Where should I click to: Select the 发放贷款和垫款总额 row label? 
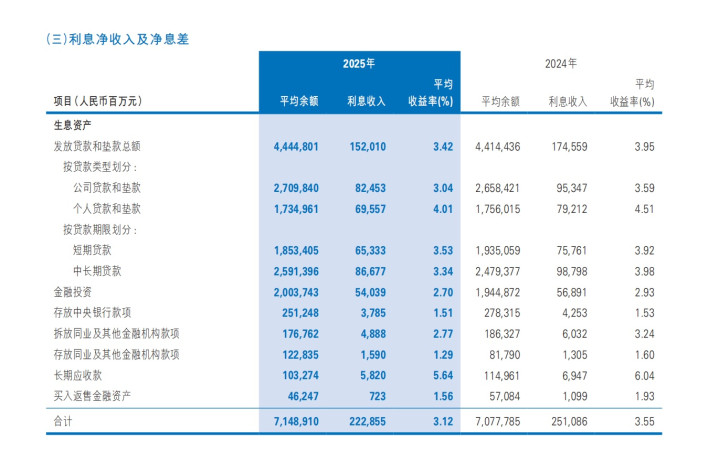tap(97, 146)
